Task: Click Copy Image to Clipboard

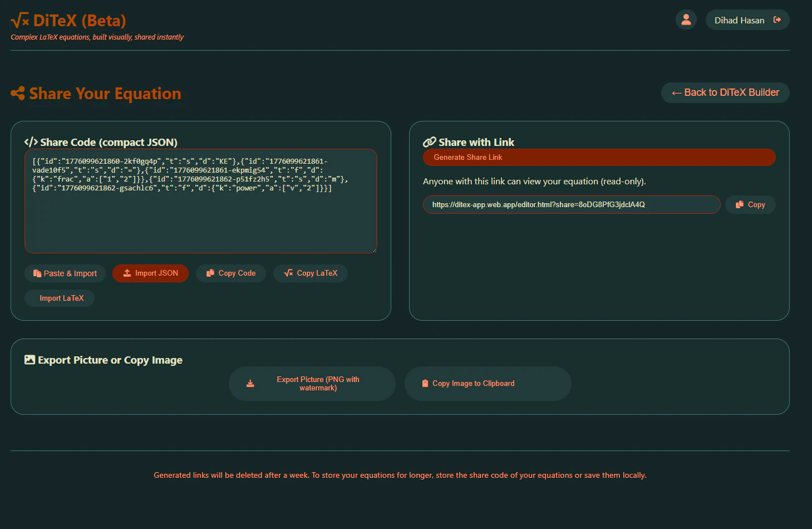Action: pyautogui.click(x=488, y=383)
